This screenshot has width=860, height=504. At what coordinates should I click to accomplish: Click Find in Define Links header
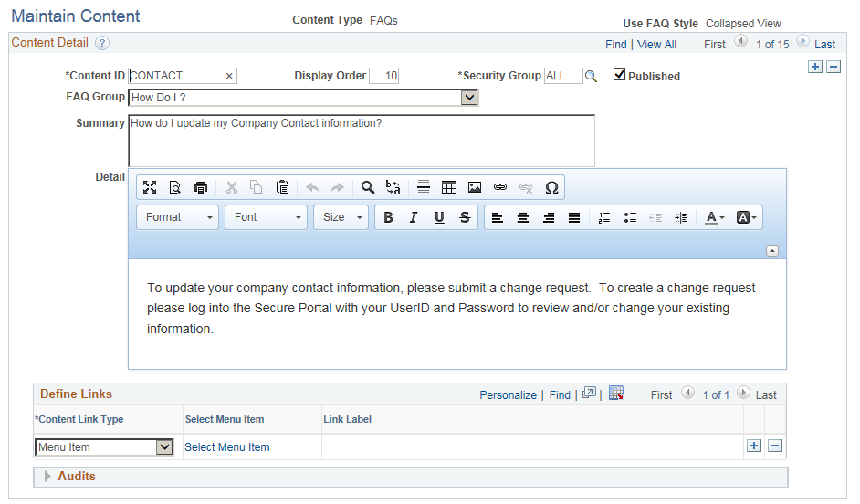(x=560, y=394)
